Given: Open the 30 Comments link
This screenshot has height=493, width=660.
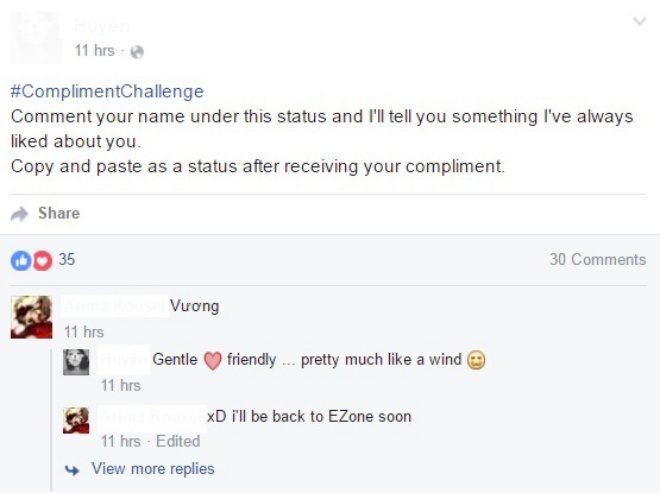Looking at the screenshot, I should pos(597,260).
